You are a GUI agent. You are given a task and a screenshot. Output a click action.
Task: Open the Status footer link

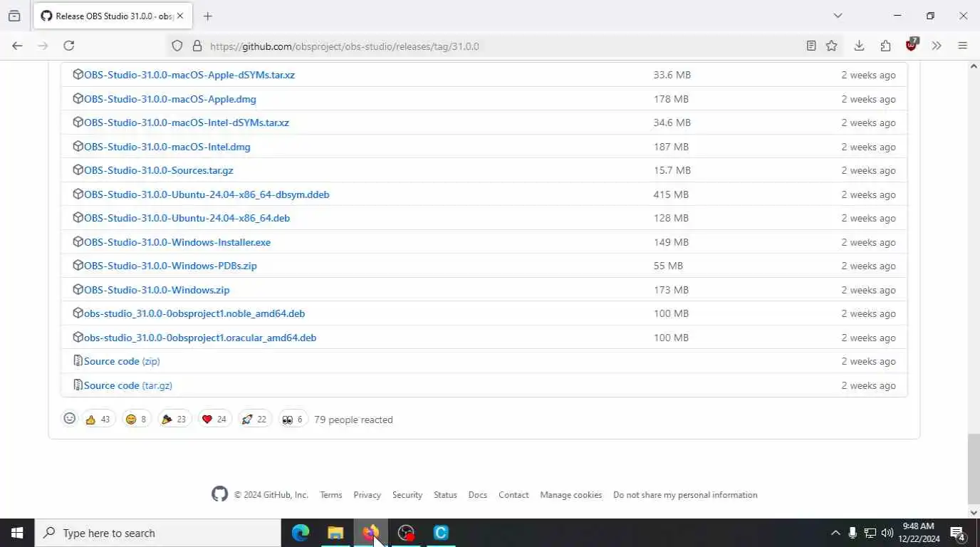[x=445, y=495]
